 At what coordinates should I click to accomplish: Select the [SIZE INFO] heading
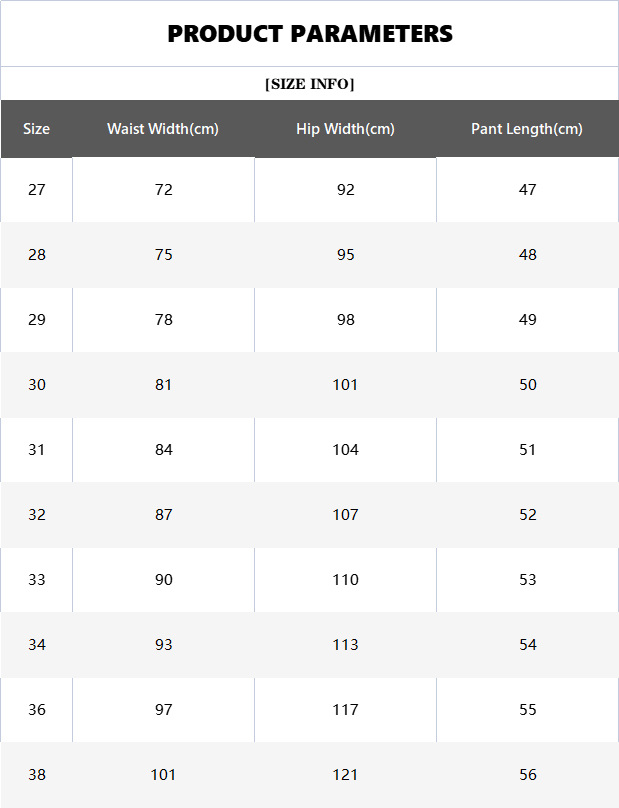310,83
